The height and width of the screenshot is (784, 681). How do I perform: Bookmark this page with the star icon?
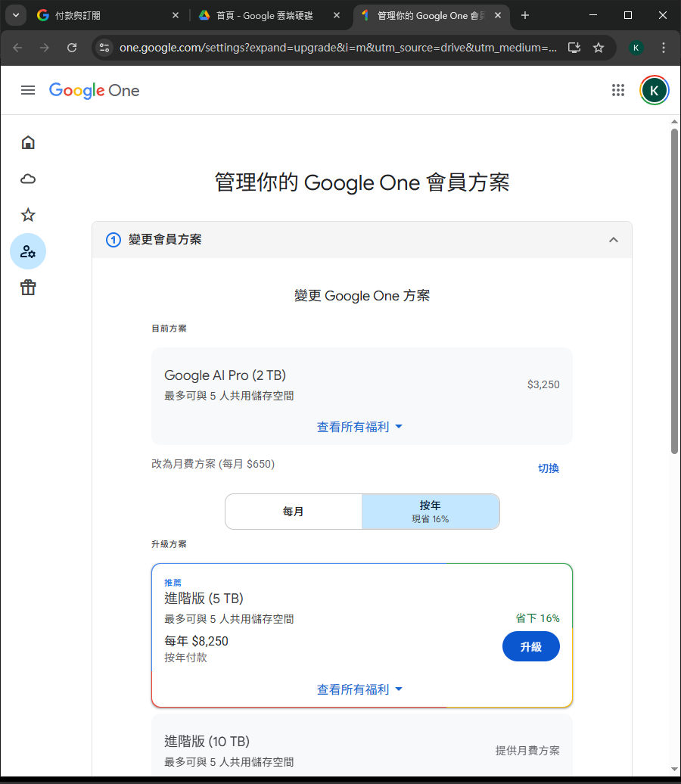(599, 48)
